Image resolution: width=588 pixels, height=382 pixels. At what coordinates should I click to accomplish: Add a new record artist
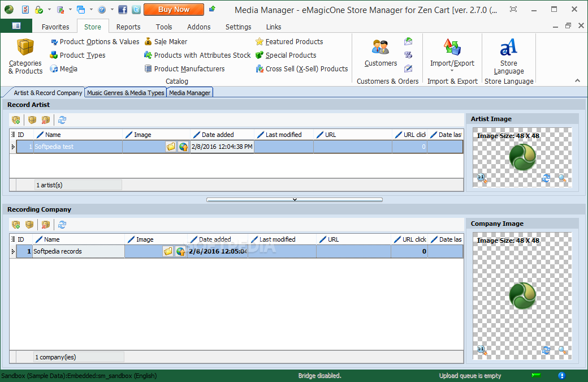tap(16, 120)
